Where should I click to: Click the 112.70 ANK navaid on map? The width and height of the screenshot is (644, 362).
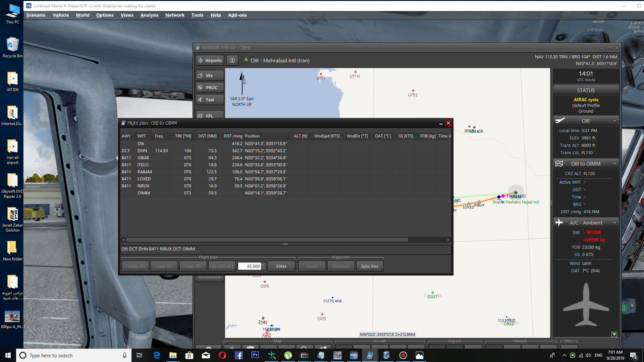[332, 300]
